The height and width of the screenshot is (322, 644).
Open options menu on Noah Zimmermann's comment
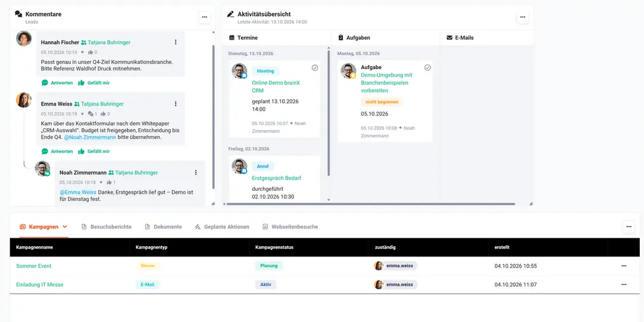(196, 172)
